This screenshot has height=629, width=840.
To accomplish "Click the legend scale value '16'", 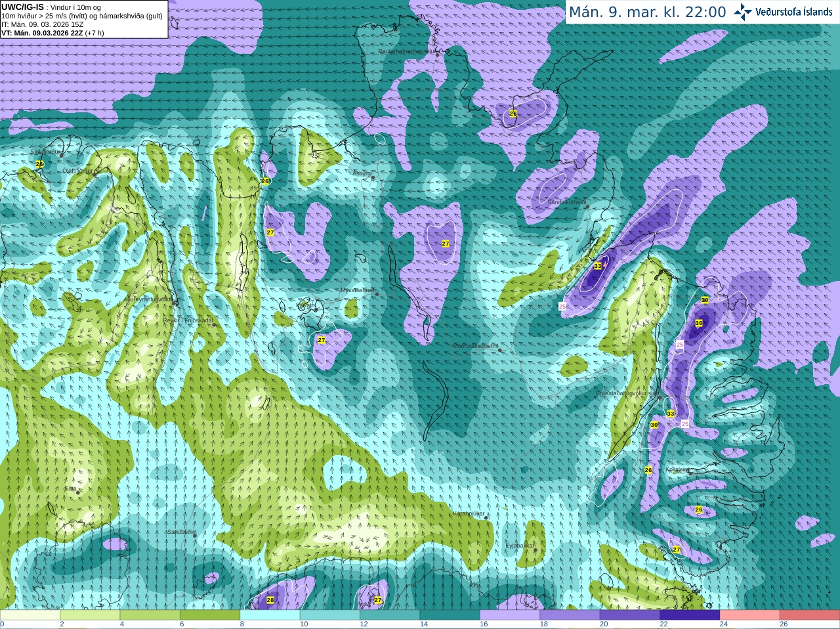I will point(484,624).
